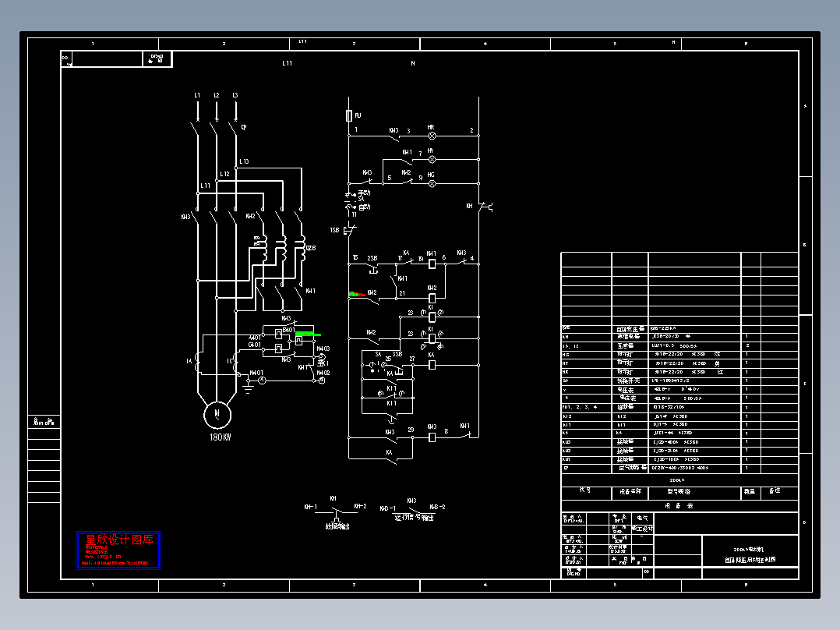Click the ammeter symbol beside N401

coord(262,380)
